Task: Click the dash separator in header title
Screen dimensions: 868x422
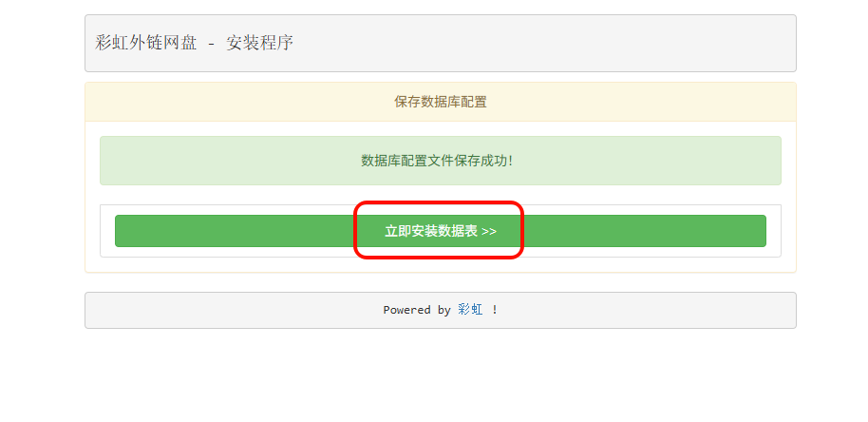Action: pyautogui.click(x=212, y=44)
